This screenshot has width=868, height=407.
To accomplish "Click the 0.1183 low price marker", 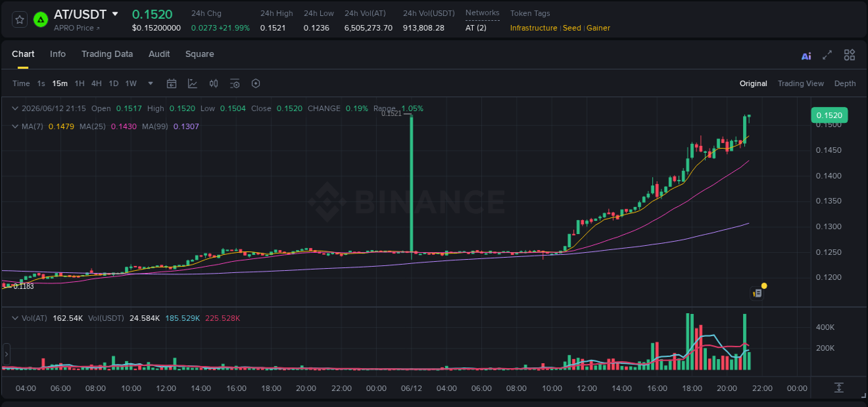I will coord(24,286).
